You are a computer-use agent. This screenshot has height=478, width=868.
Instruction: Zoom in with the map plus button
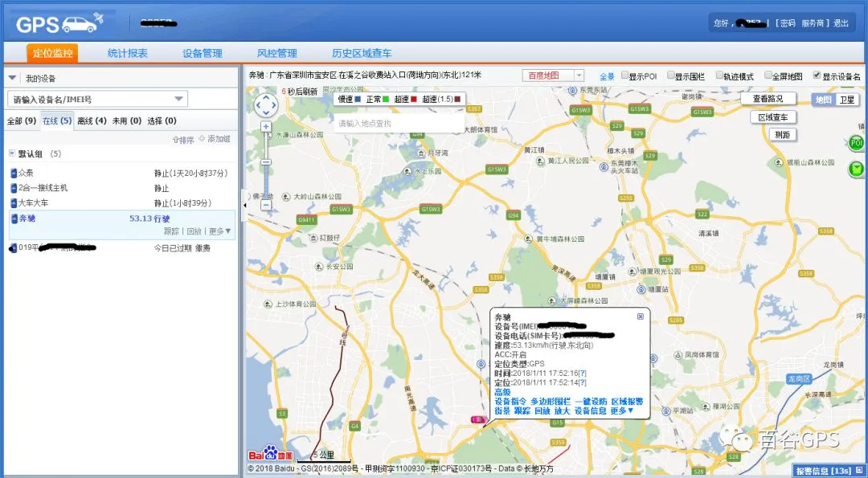(266, 127)
